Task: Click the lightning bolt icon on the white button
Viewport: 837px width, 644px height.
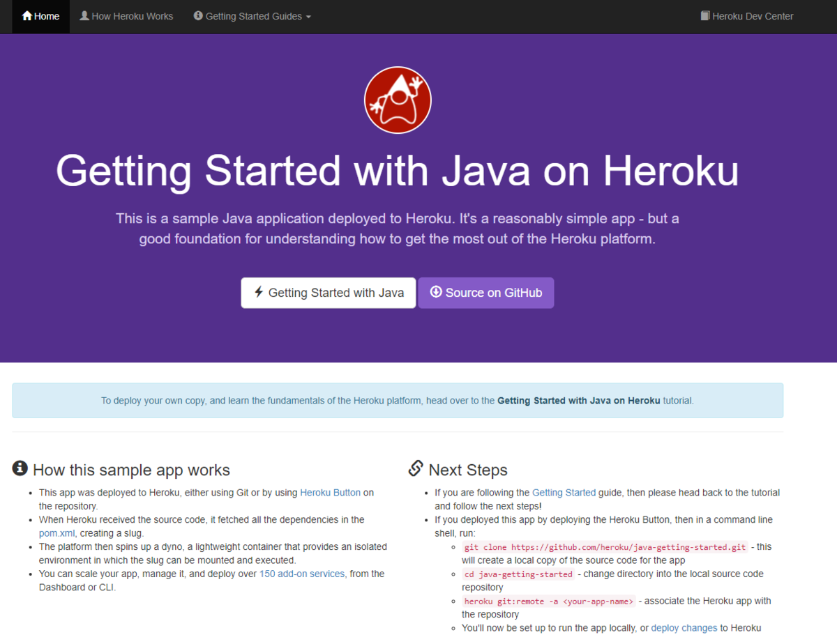Action: click(259, 292)
